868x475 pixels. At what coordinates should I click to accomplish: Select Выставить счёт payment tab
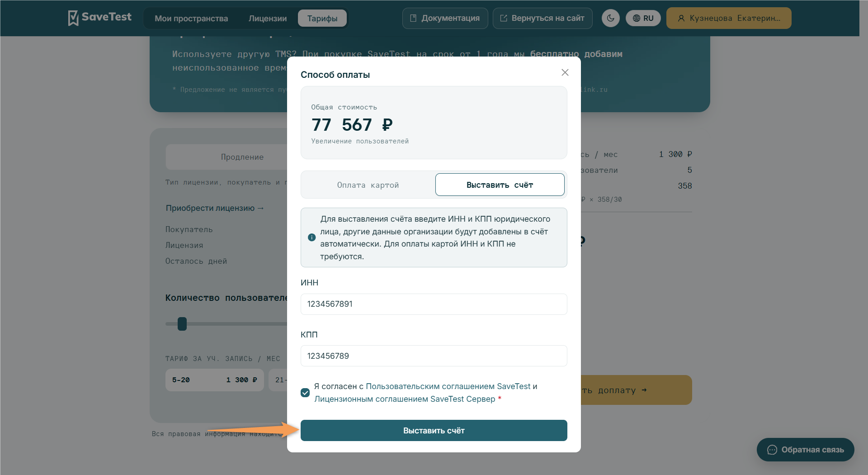[500, 185]
